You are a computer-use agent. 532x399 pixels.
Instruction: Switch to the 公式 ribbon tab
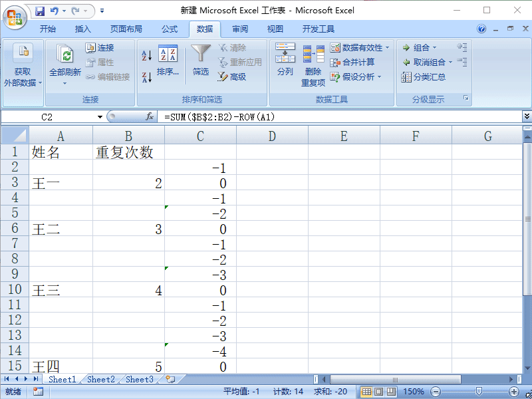click(x=168, y=29)
